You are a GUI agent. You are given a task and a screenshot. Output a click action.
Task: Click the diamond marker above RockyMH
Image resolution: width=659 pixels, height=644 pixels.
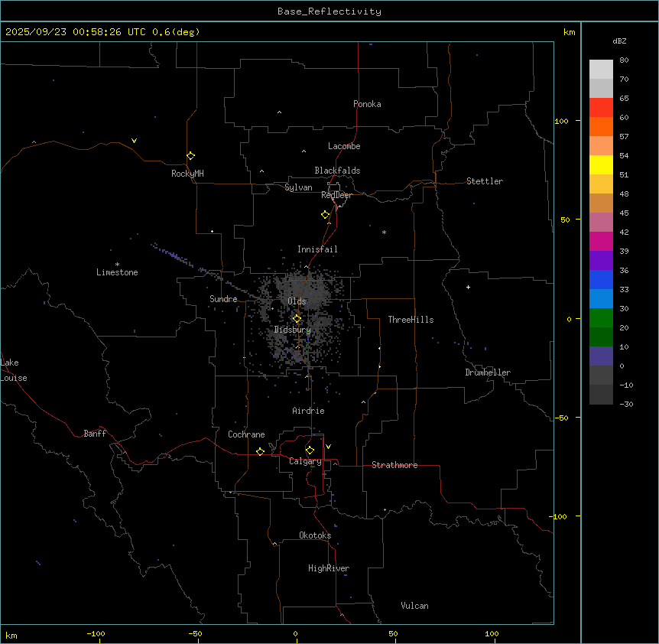coord(190,155)
